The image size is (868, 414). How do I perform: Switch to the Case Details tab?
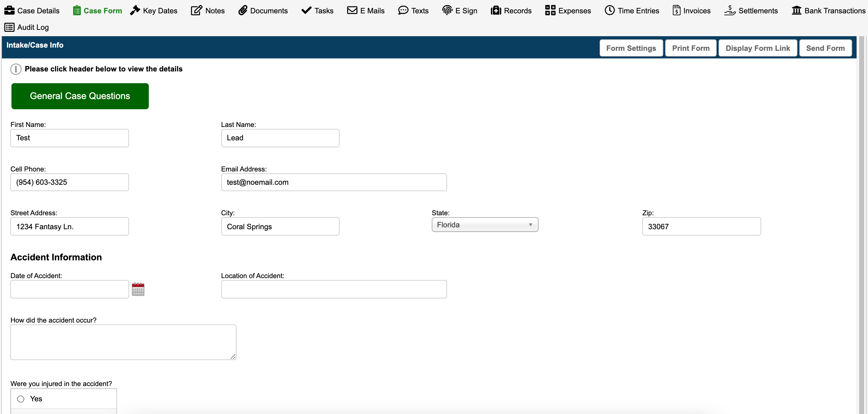(x=32, y=10)
